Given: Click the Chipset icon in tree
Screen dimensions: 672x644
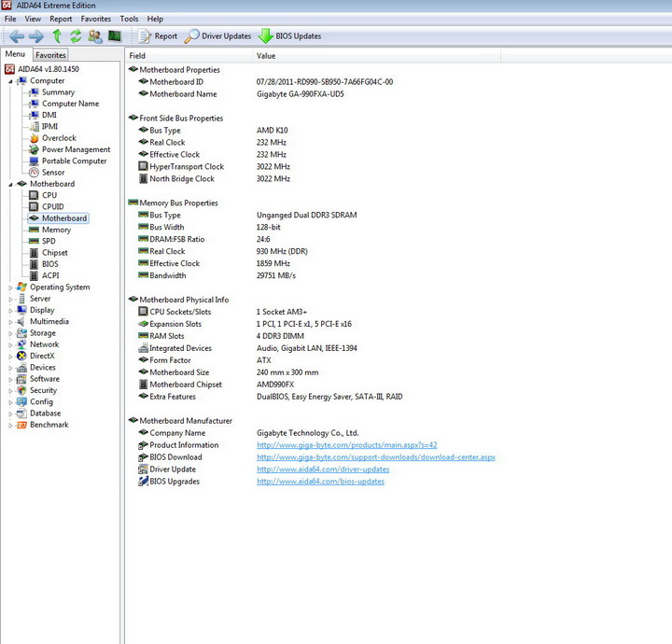Looking at the screenshot, I should click(34, 253).
